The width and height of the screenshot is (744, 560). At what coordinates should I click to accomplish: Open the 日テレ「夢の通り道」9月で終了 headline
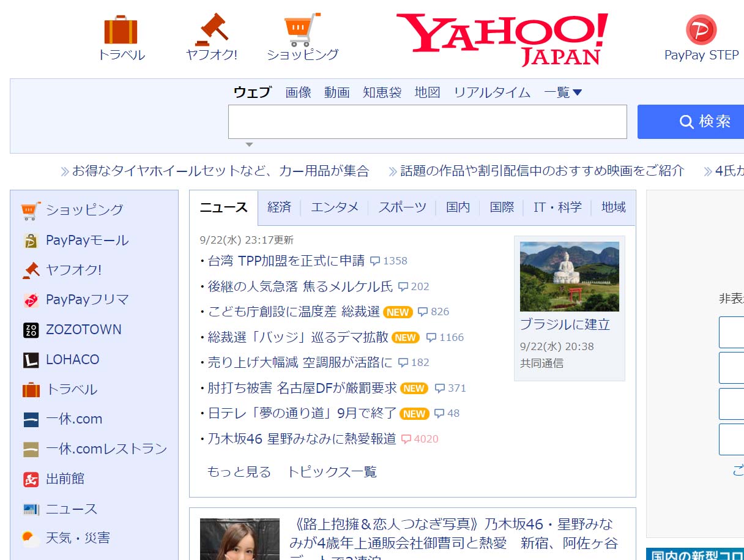coord(302,413)
